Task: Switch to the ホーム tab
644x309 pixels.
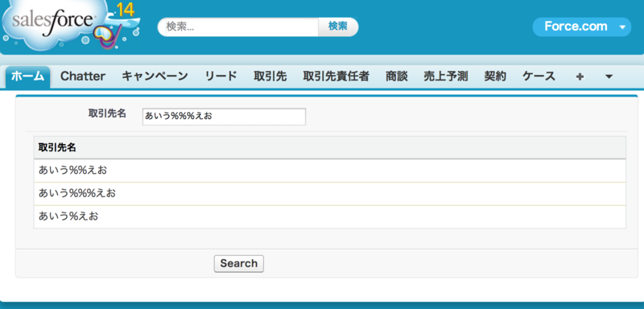Action: click(x=27, y=76)
